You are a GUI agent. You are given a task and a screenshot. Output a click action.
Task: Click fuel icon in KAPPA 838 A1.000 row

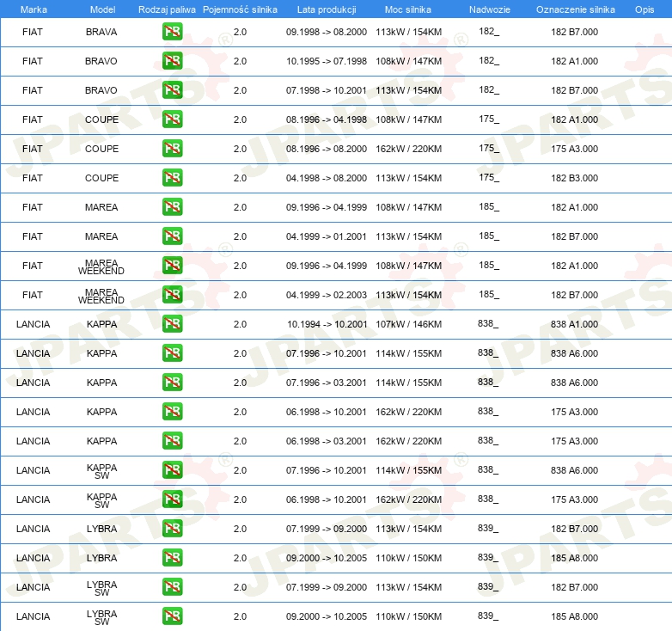click(x=172, y=323)
